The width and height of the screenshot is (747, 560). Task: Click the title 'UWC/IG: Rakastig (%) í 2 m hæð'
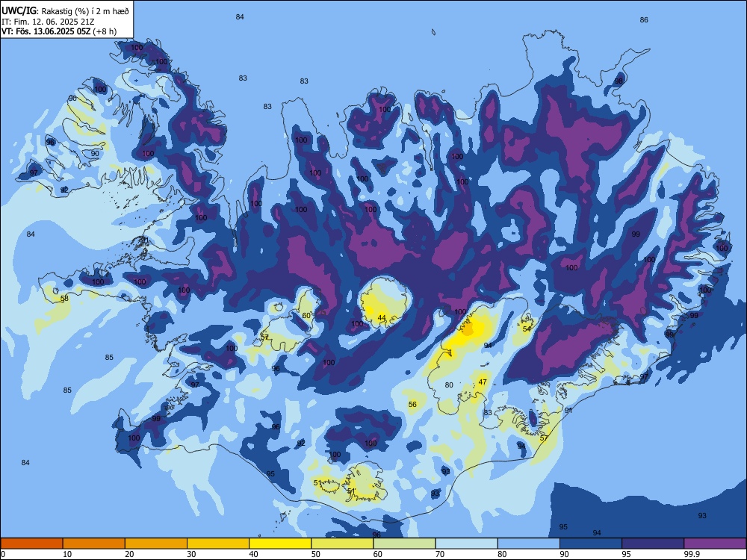click(65, 11)
